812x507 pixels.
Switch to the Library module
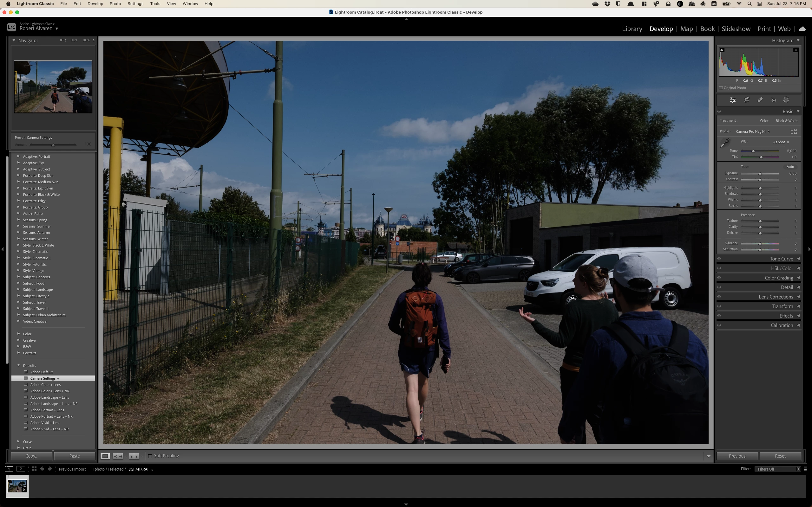[632, 29]
